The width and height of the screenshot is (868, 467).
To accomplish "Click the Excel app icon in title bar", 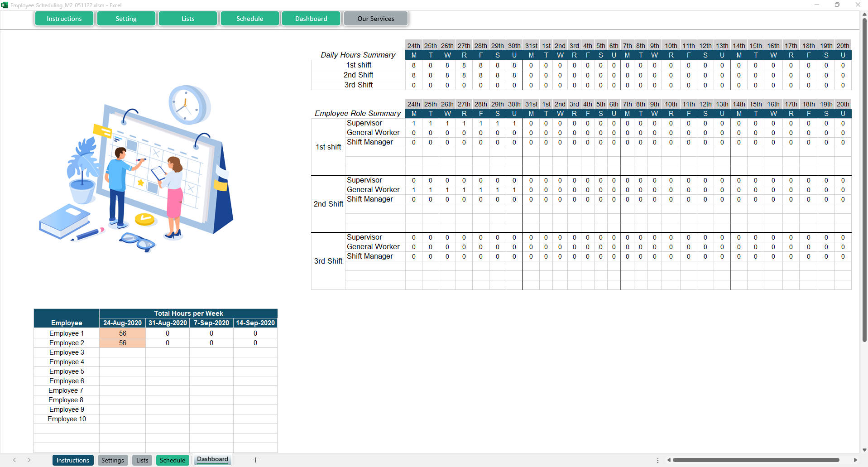I will coord(5,5).
